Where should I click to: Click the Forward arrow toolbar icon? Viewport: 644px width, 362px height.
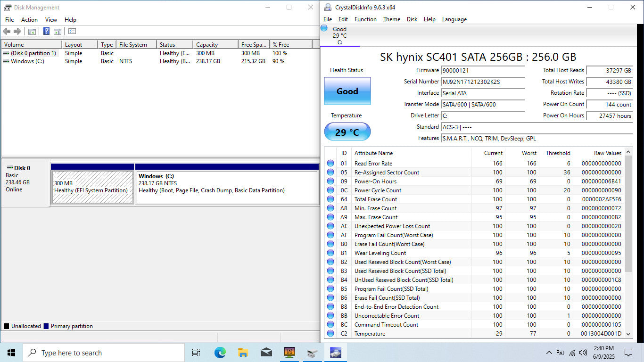[17, 32]
